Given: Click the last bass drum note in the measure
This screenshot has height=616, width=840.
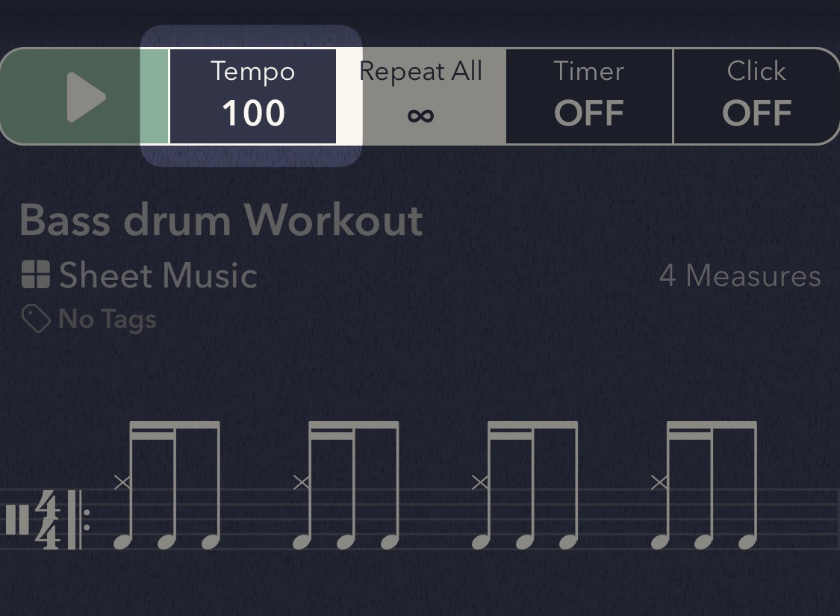Looking at the screenshot, I should coord(747,542).
